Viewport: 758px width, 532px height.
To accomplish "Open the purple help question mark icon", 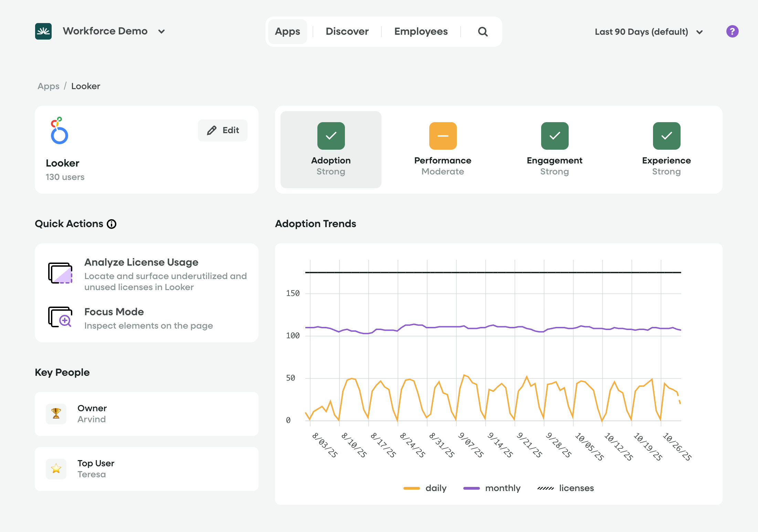I will tap(732, 31).
